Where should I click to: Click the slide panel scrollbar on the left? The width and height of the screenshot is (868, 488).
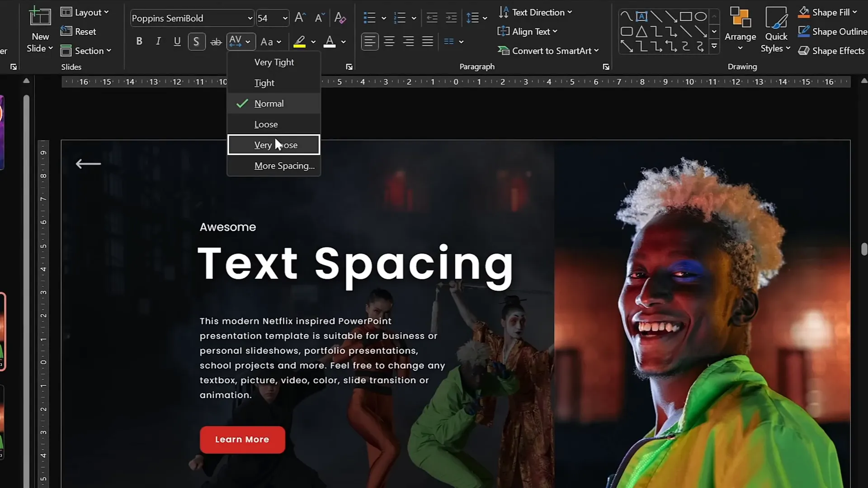26,289
